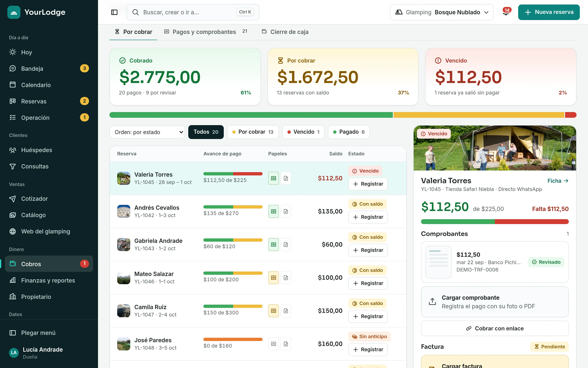Open Huéspedes in the sidebar
This screenshot has height=368, width=588.
point(49,150)
